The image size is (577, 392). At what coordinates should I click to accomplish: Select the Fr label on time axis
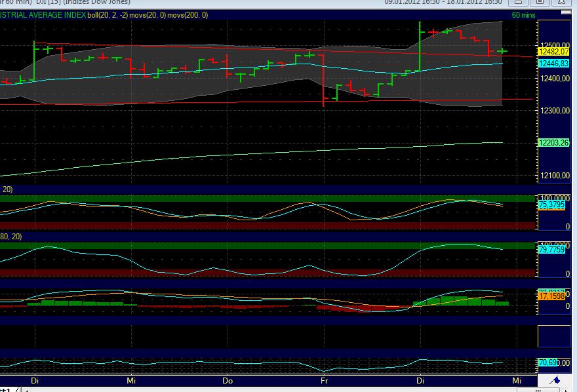click(x=325, y=380)
